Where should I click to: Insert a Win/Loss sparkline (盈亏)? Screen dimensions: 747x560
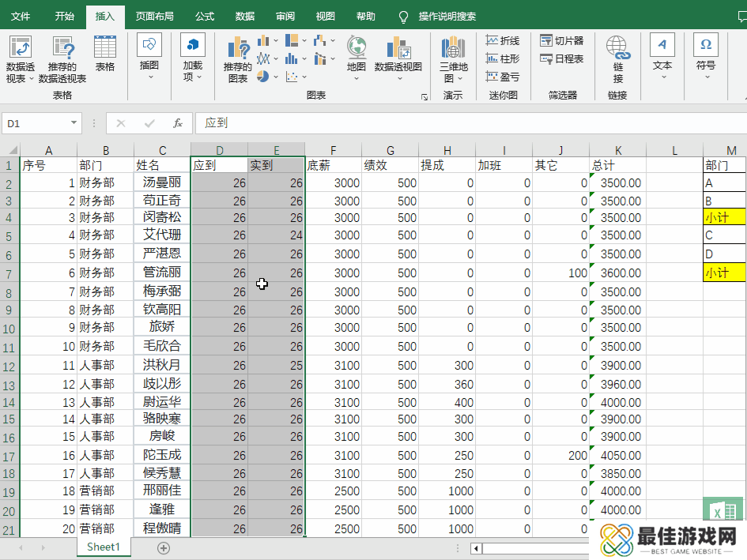pos(503,77)
